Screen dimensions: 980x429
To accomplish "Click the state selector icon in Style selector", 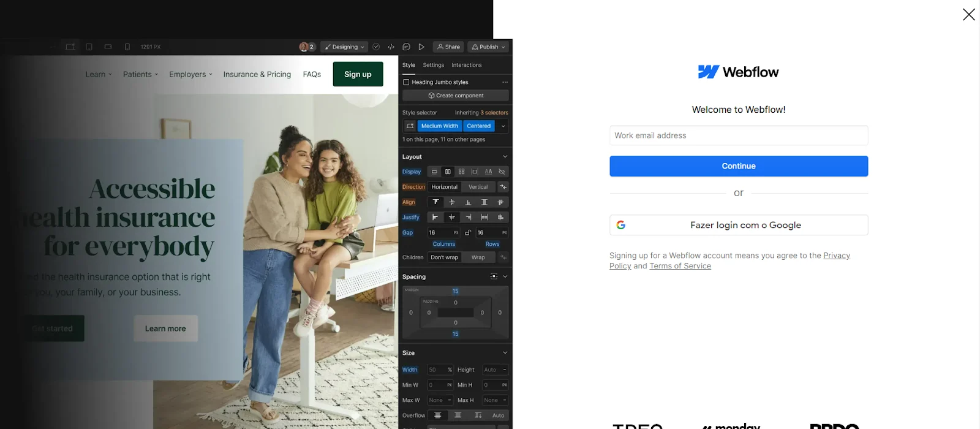I will tap(410, 126).
